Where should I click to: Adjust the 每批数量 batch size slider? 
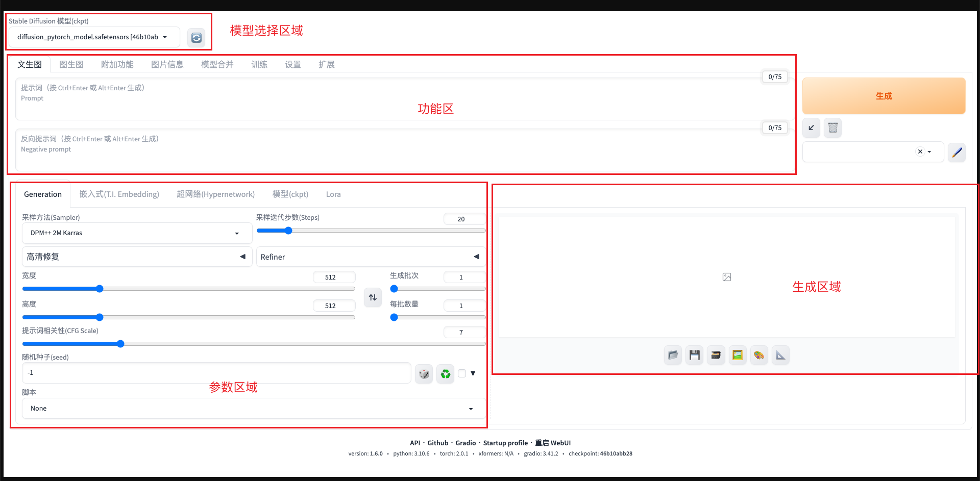pos(438,317)
